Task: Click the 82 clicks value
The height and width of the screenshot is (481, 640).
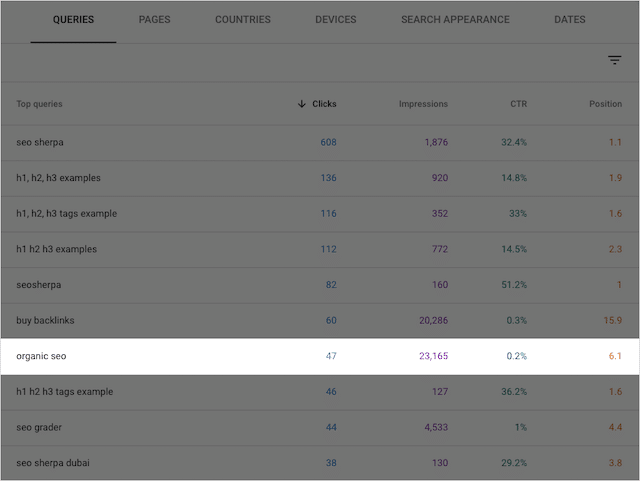Action: pos(331,285)
